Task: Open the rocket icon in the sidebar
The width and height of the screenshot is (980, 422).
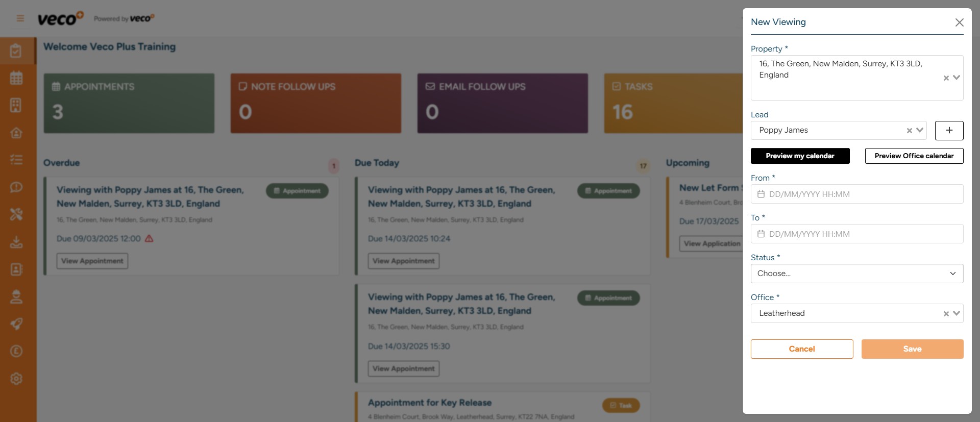Action: click(x=16, y=324)
